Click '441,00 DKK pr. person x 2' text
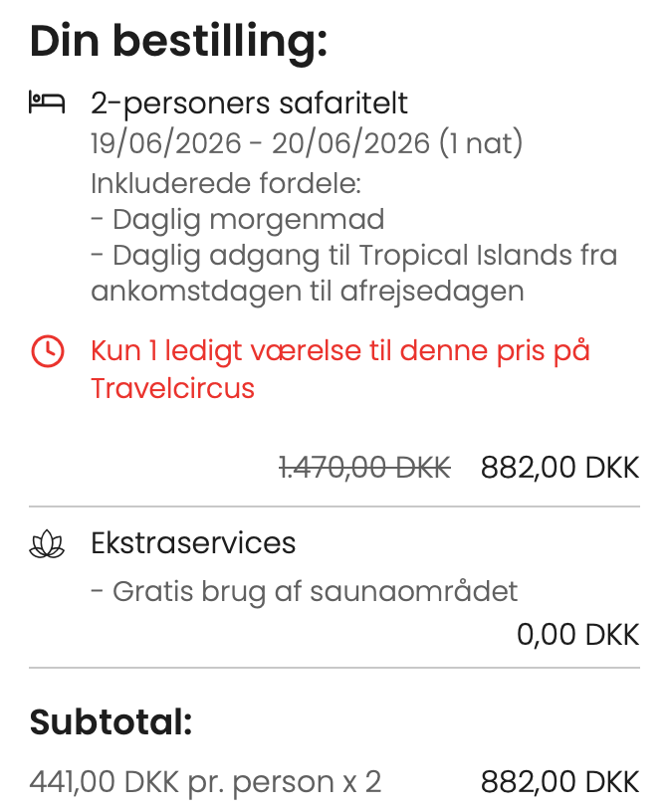 tap(206, 781)
